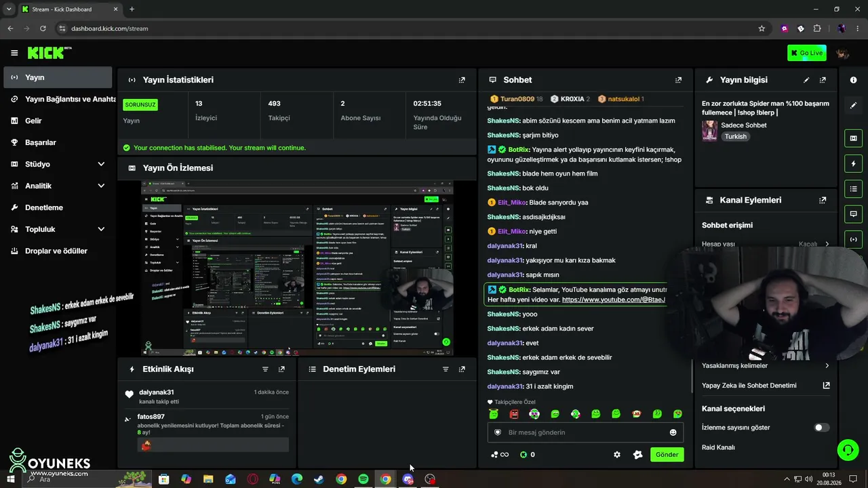Switch to the Stream - Kick Dashboard tab
The image size is (868, 488).
(70, 9)
